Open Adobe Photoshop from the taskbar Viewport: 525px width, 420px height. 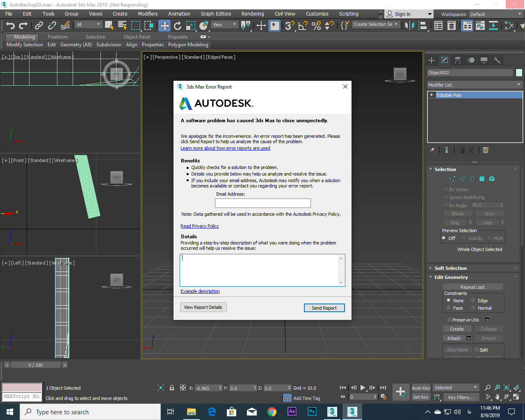coord(312,412)
